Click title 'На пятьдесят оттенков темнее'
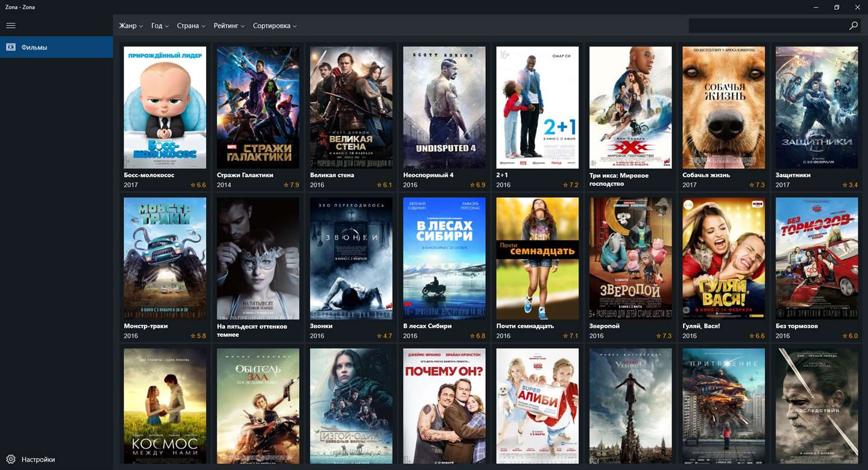Viewport: 868px width, 470px height. pyautogui.click(x=252, y=330)
